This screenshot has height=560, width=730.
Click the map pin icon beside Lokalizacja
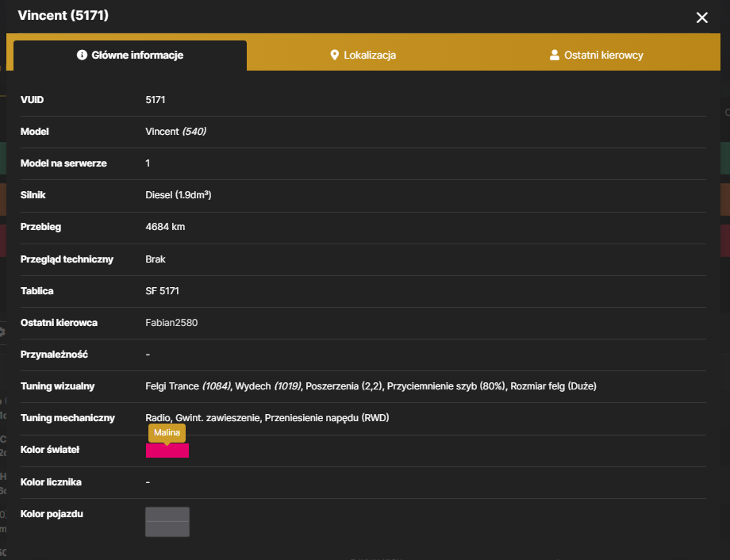click(334, 55)
